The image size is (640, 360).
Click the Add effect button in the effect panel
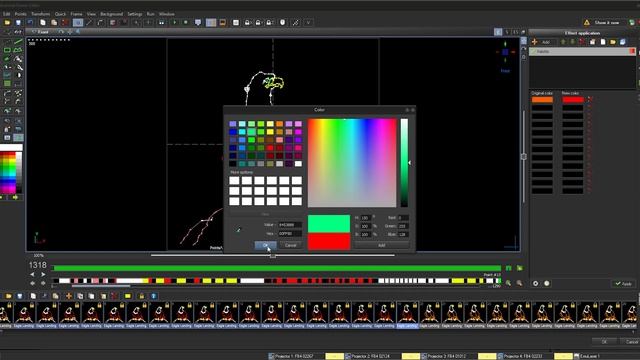click(542, 42)
